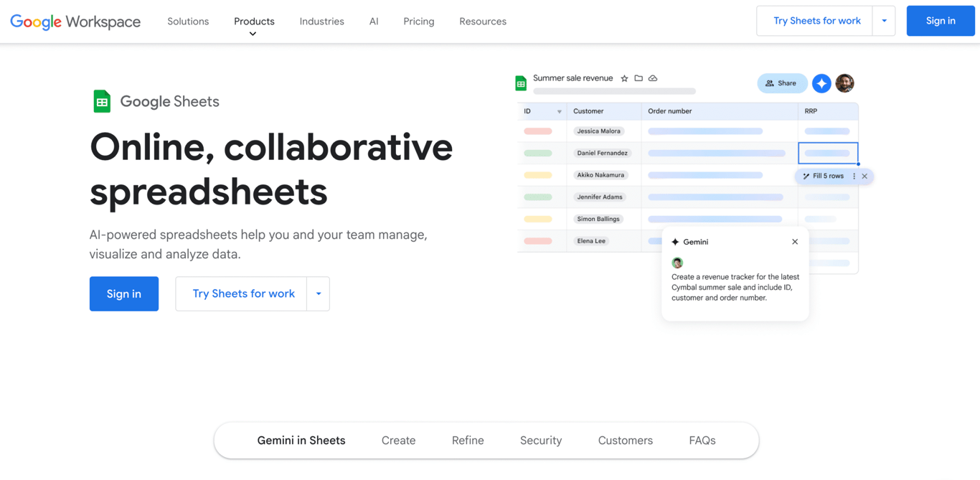Close the Gemini suggestion card

pyautogui.click(x=794, y=242)
